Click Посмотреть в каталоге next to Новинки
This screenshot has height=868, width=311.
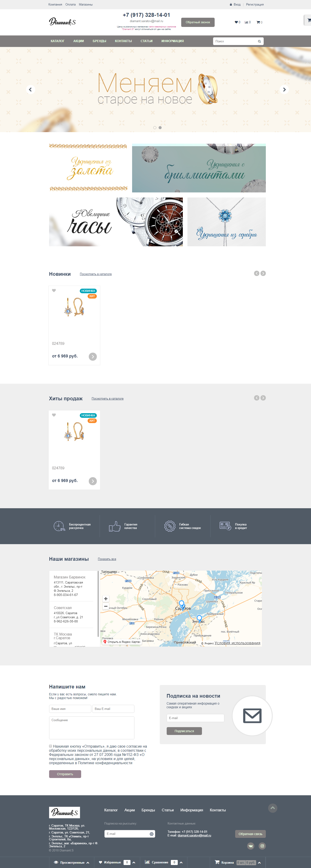[x=96, y=274]
